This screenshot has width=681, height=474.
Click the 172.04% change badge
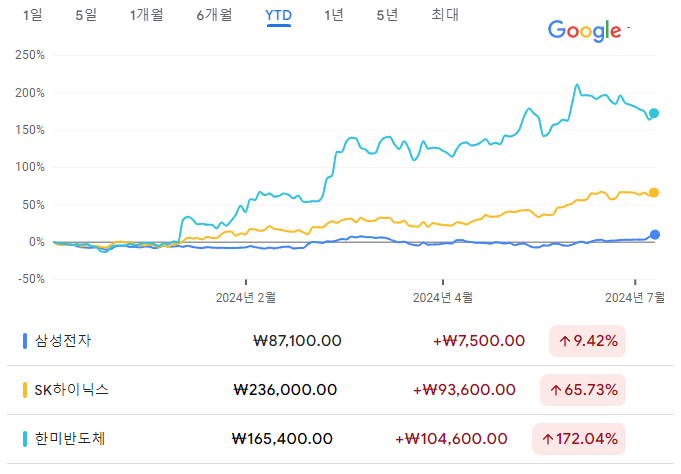pyautogui.click(x=579, y=439)
